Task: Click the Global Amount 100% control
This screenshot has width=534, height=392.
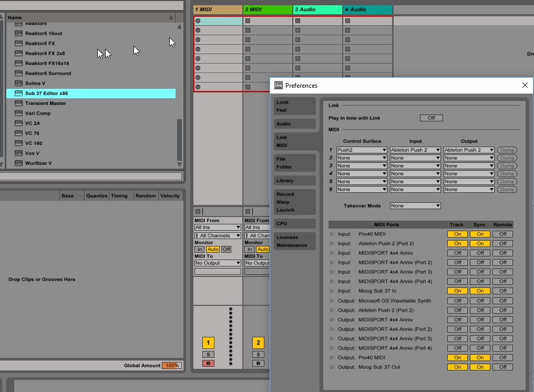Action: [171, 365]
